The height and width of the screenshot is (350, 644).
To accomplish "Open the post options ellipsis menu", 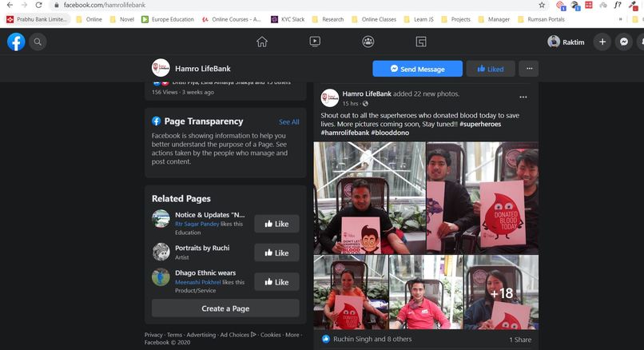I will (x=523, y=97).
